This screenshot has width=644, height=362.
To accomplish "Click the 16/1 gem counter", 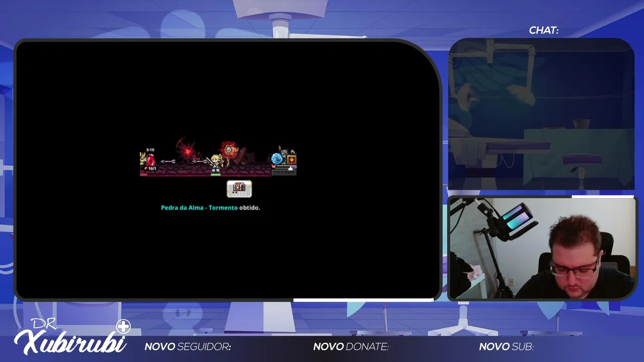I will 151,168.
